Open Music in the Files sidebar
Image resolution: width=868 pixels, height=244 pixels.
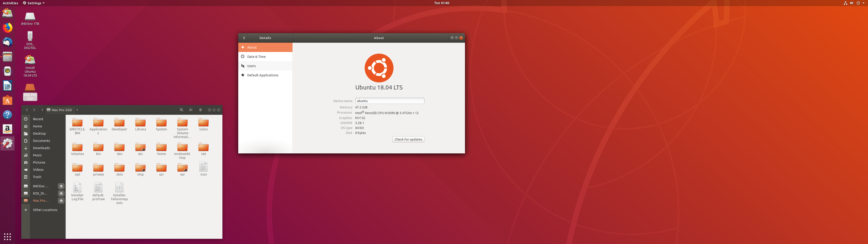(44, 155)
